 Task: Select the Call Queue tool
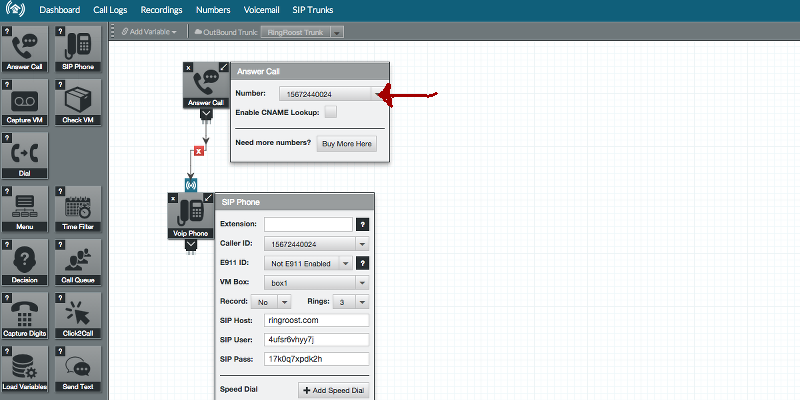[78, 265]
